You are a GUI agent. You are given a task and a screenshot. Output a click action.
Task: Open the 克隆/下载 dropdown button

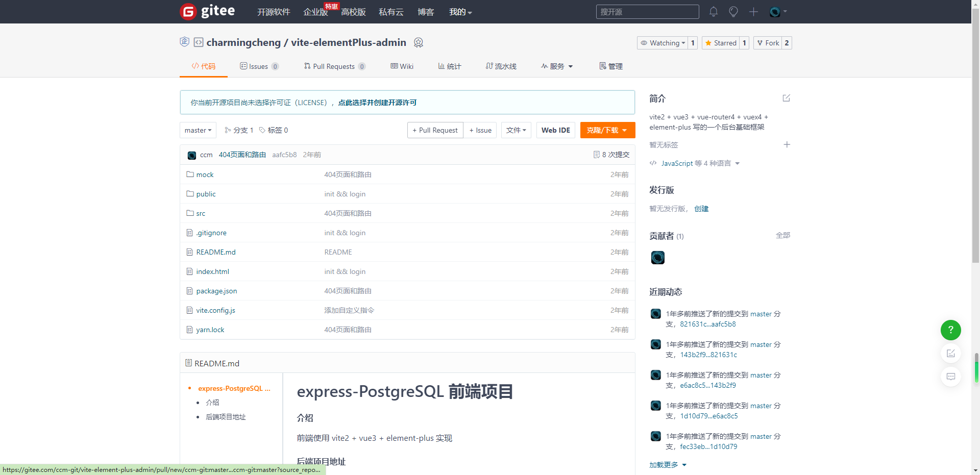click(607, 130)
